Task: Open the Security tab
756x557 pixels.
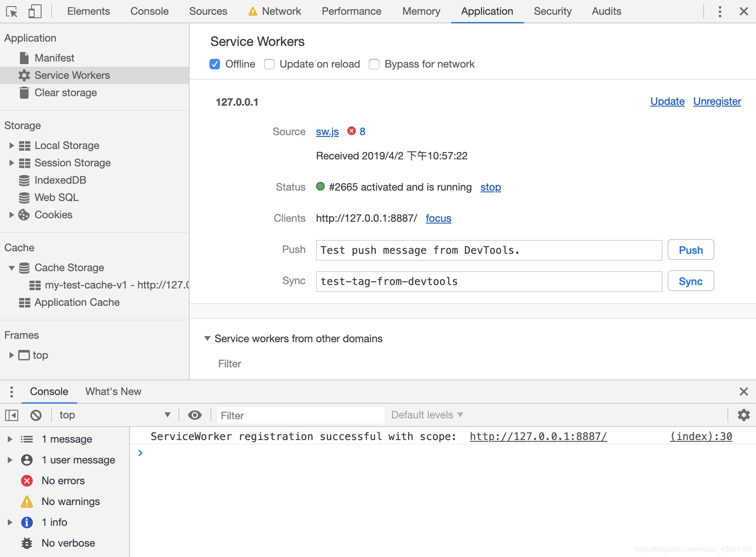Action: coord(552,11)
